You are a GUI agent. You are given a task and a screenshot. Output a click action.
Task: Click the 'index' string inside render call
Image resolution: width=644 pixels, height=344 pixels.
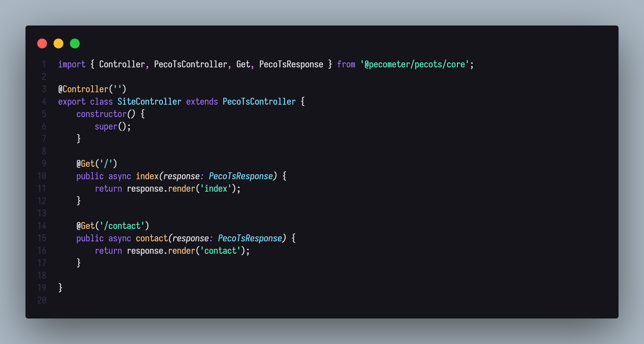click(x=216, y=189)
